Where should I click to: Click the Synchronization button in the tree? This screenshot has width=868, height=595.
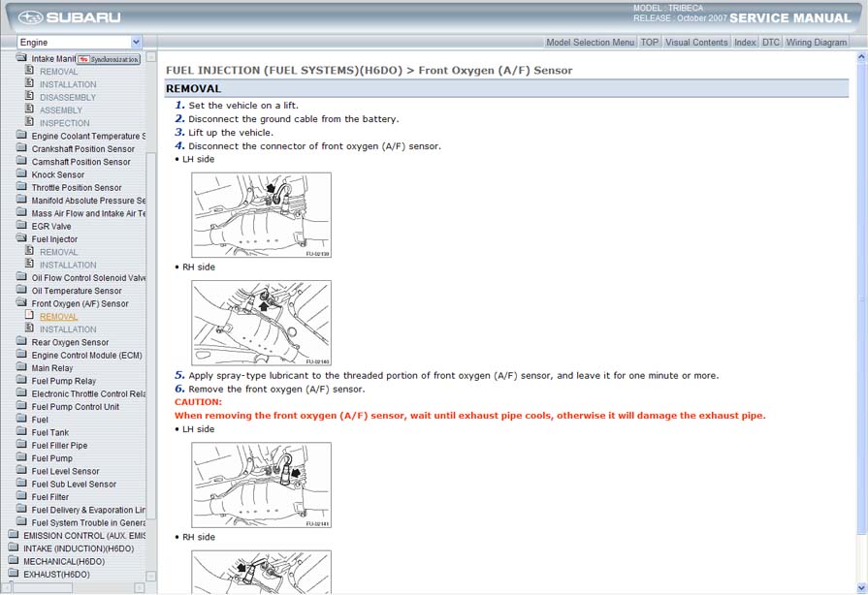(109, 59)
